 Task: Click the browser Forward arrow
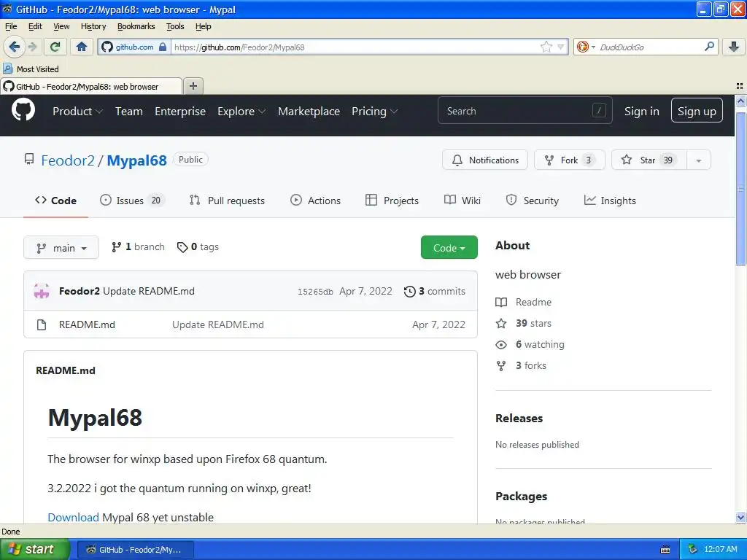tap(33, 47)
